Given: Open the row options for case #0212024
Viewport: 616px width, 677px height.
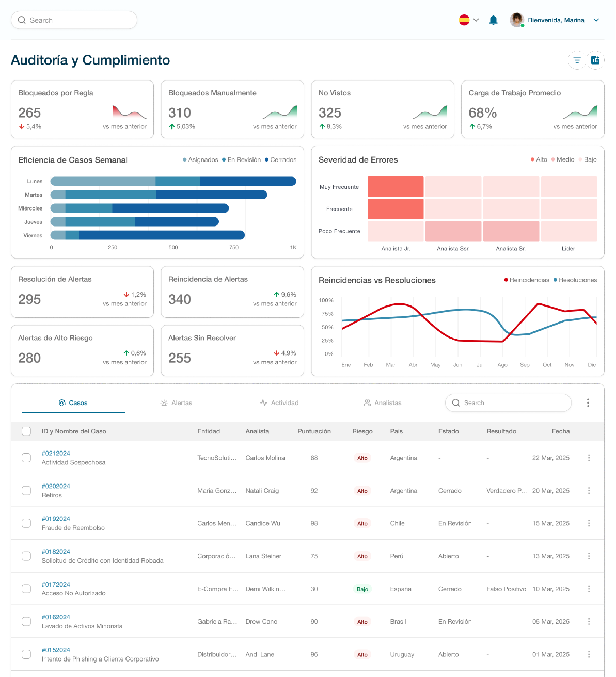Looking at the screenshot, I should (589, 458).
